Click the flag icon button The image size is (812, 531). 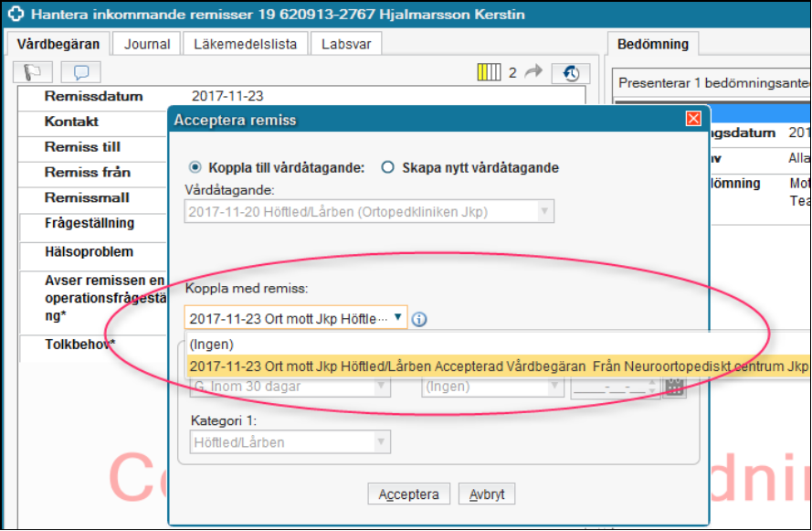point(34,72)
